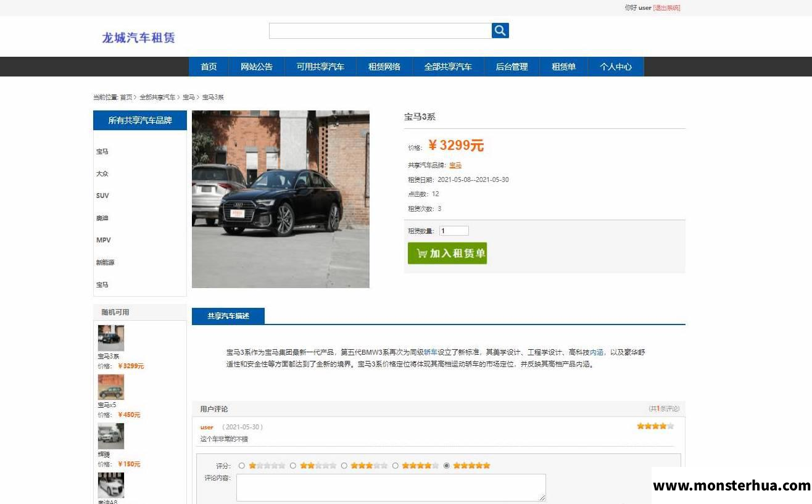Screen dimensions: 812x504
Task: Click the large ¥3299元 price
Action: (456, 146)
